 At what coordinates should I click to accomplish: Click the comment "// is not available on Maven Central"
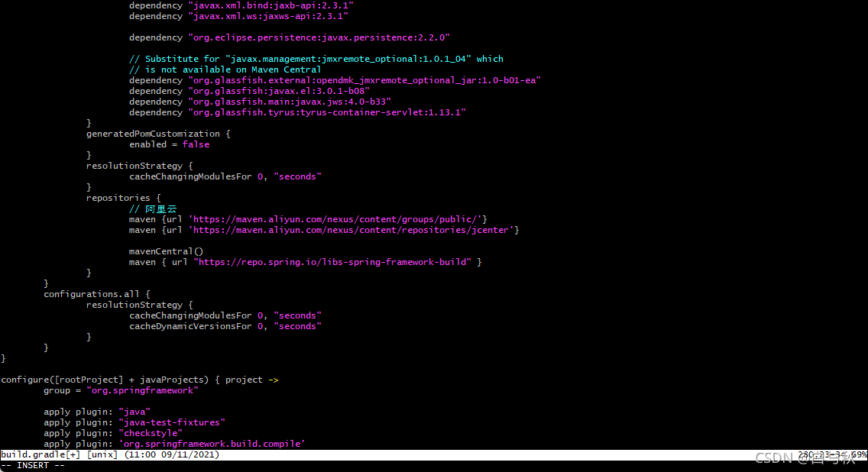pos(225,70)
